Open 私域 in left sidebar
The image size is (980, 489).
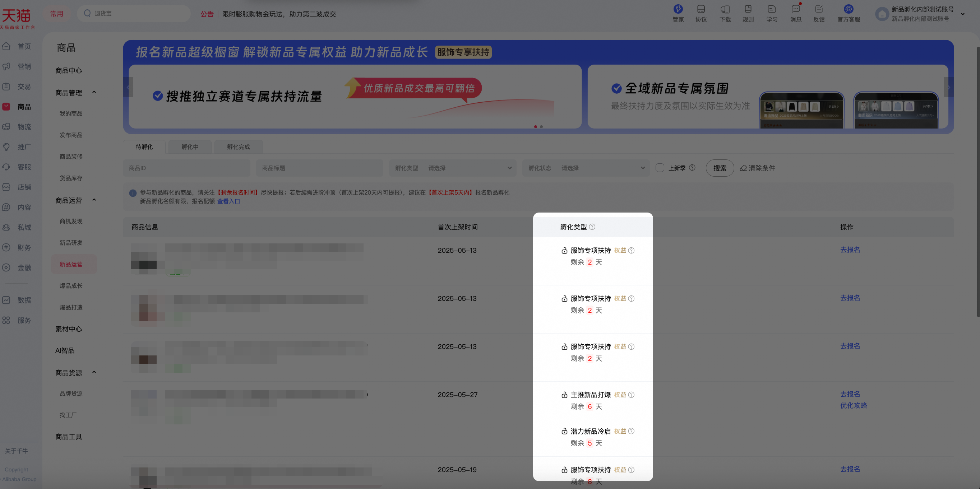[x=17, y=227]
